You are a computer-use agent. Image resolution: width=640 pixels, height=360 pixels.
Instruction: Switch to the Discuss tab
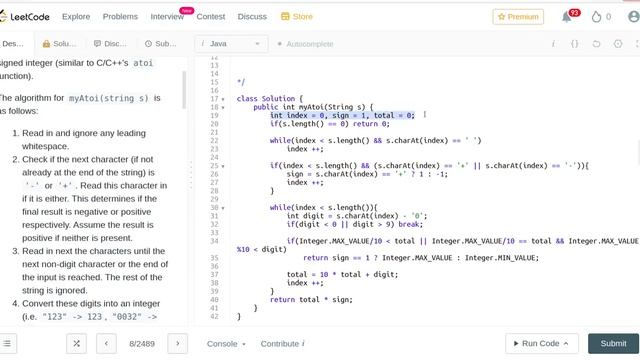110,44
